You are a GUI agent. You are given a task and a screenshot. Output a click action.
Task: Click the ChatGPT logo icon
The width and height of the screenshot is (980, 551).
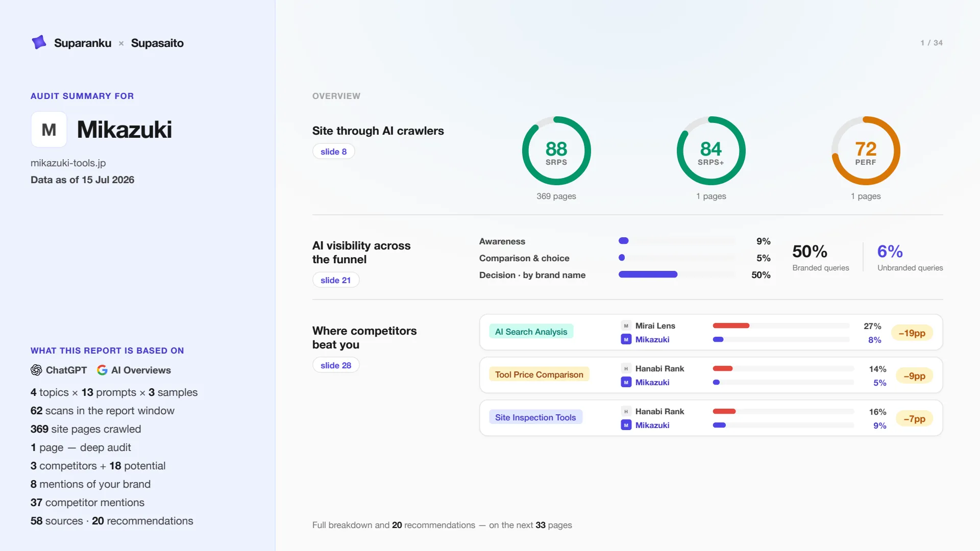[x=36, y=370]
